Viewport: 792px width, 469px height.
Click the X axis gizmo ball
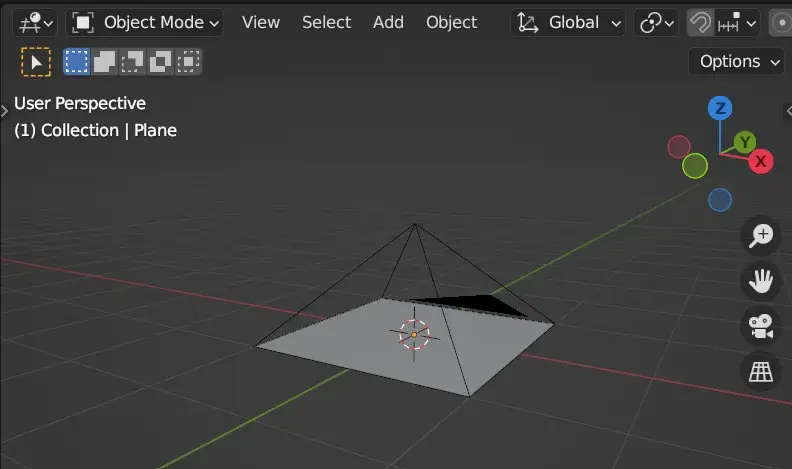click(x=761, y=162)
